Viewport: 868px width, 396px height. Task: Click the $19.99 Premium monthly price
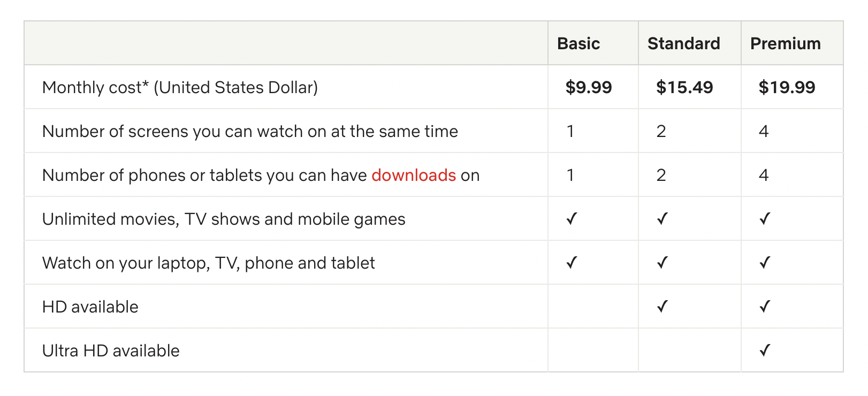tap(787, 87)
